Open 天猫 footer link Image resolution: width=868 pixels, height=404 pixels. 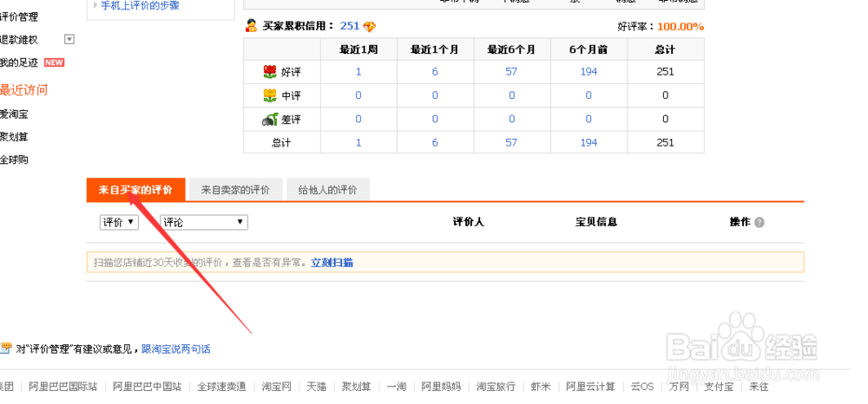tap(317, 387)
